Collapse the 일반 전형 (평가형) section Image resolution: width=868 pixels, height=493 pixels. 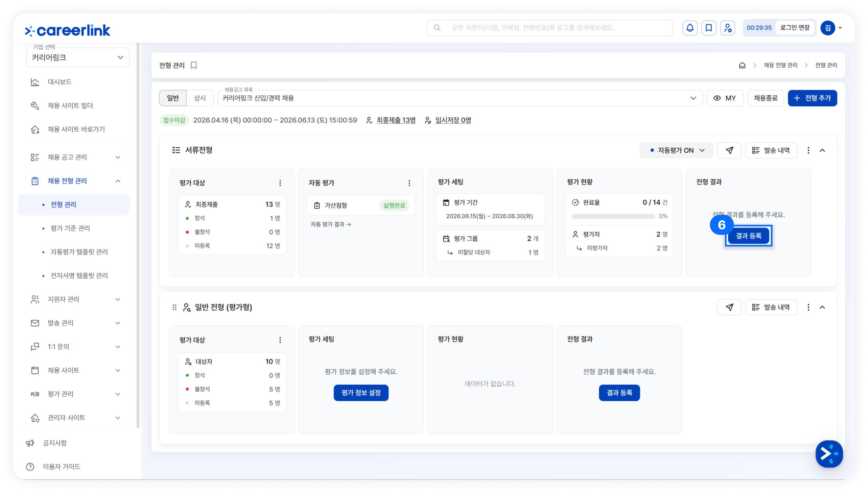point(822,307)
